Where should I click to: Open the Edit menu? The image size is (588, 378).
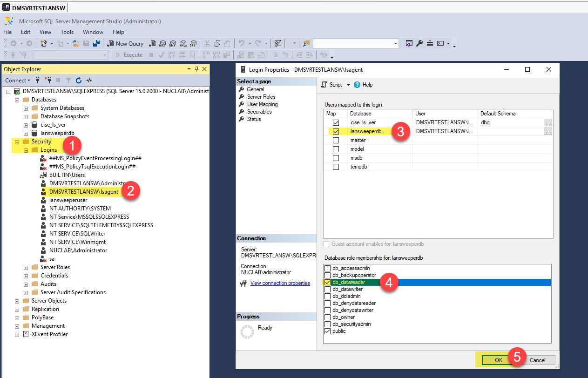pos(26,32)
